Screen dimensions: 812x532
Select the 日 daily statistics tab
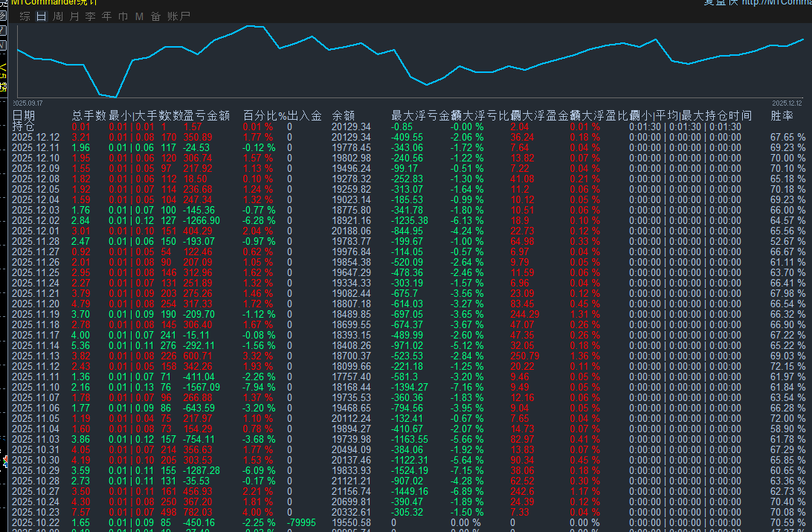click(42, 16)
